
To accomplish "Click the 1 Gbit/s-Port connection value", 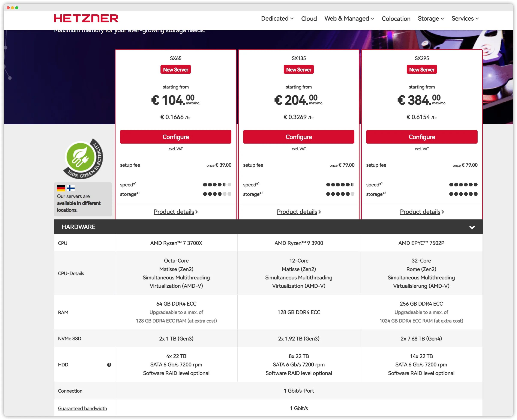I will point(298,391).
